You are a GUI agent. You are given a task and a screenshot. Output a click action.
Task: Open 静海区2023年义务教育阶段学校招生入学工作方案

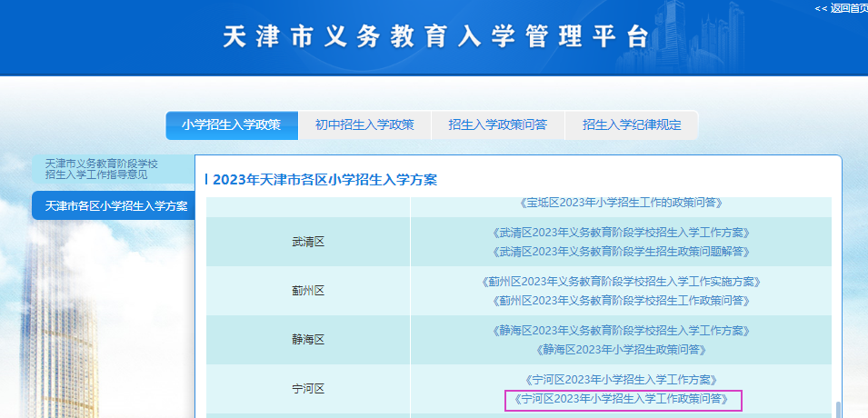click(x=621, y=331)
